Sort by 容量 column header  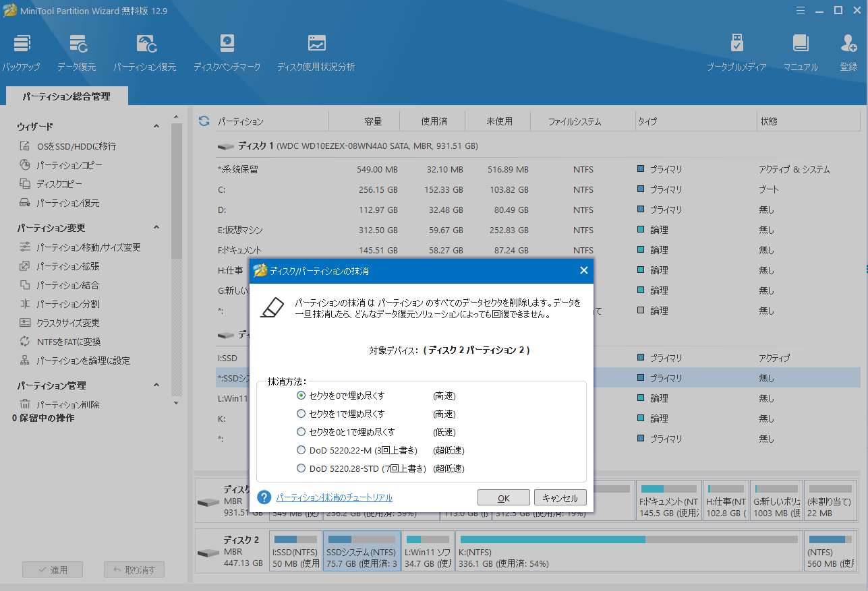[364, 121]
